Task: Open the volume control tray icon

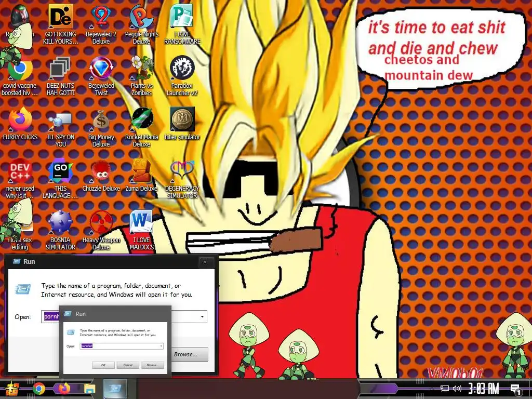Action: [x=457, y=389]
